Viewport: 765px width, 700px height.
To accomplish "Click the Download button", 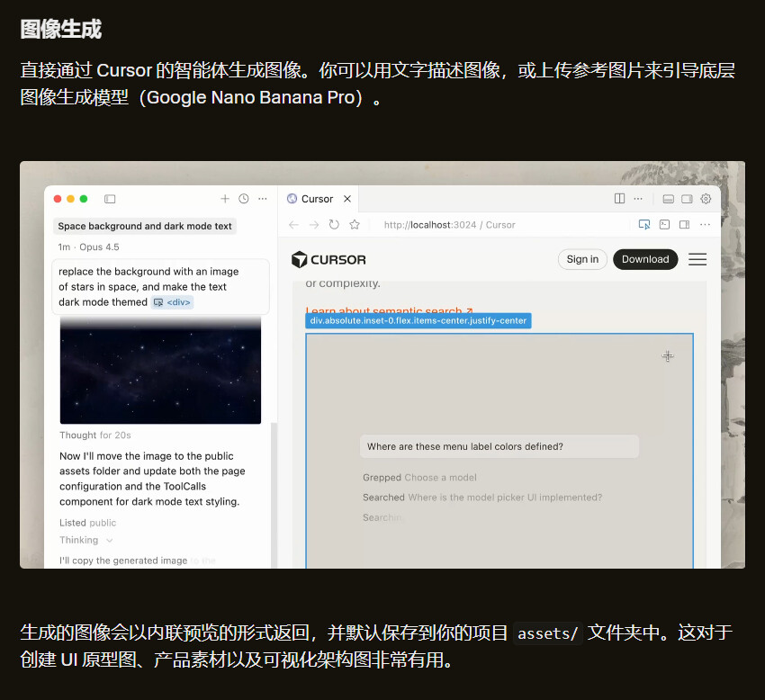I will [x=645, y=259].
